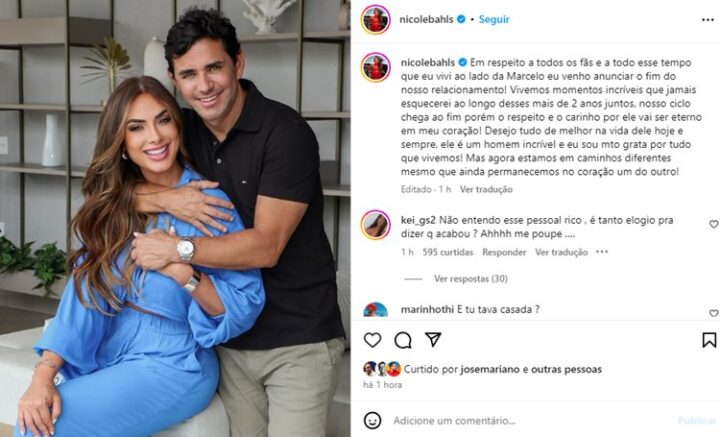Open the three-dots post options menu
720x437 pixels.
click(708, 20)
